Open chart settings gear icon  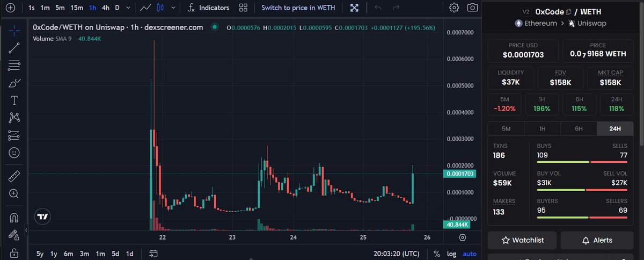click(454, 8)
